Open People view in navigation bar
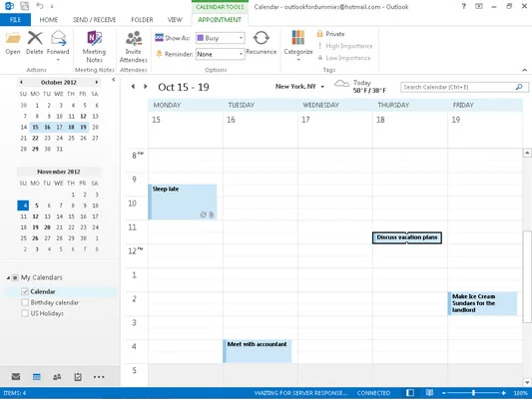Screen dimensions: 532x399 pos(57,377)
